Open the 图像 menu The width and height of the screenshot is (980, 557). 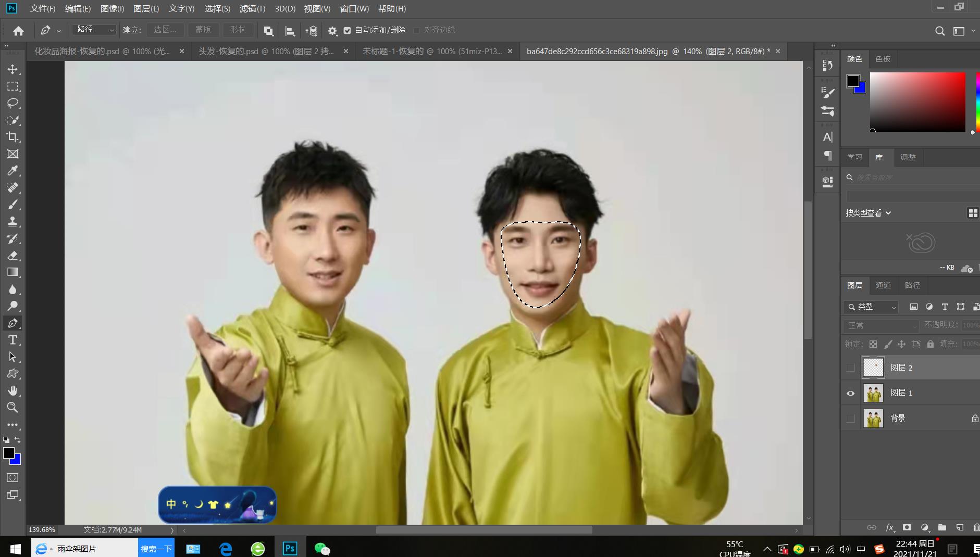tap(112, 9)
